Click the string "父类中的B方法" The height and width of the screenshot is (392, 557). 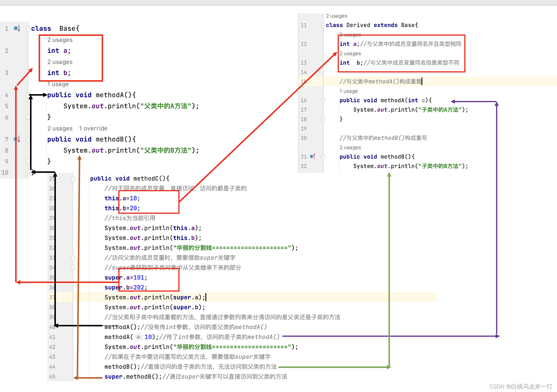pos(166,150)
